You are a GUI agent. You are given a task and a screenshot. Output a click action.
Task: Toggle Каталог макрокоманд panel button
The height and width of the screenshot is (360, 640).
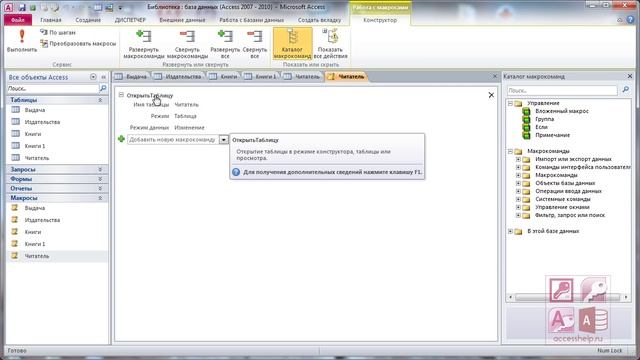(x=292, y=44)
